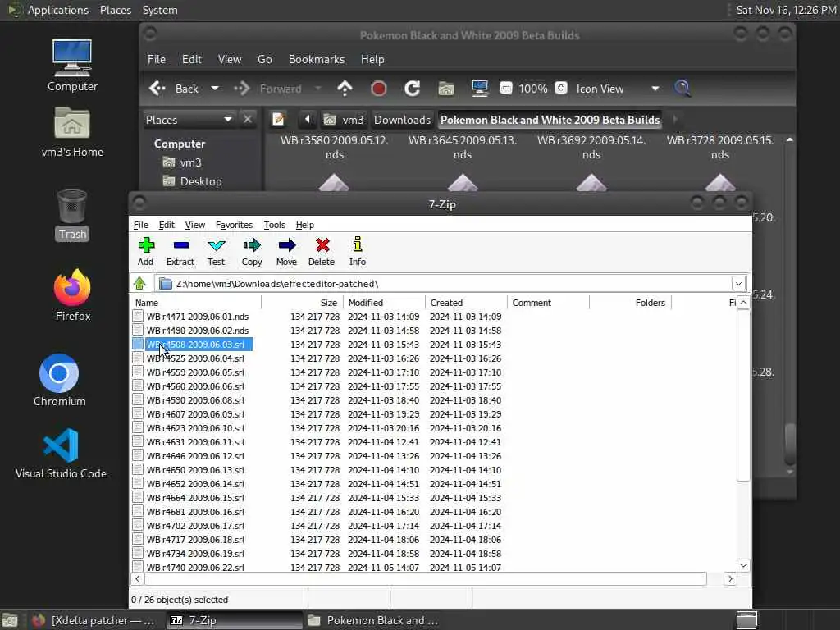840x630 pixels.
Task: Click the Back arrow in the file manager
Action: tap(157, 89)
